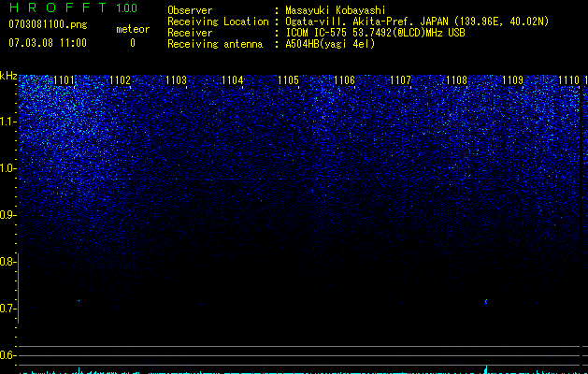Click the 0.8 kHz axis label
Viewport: 588px width, 374px height.
[7, 262]
